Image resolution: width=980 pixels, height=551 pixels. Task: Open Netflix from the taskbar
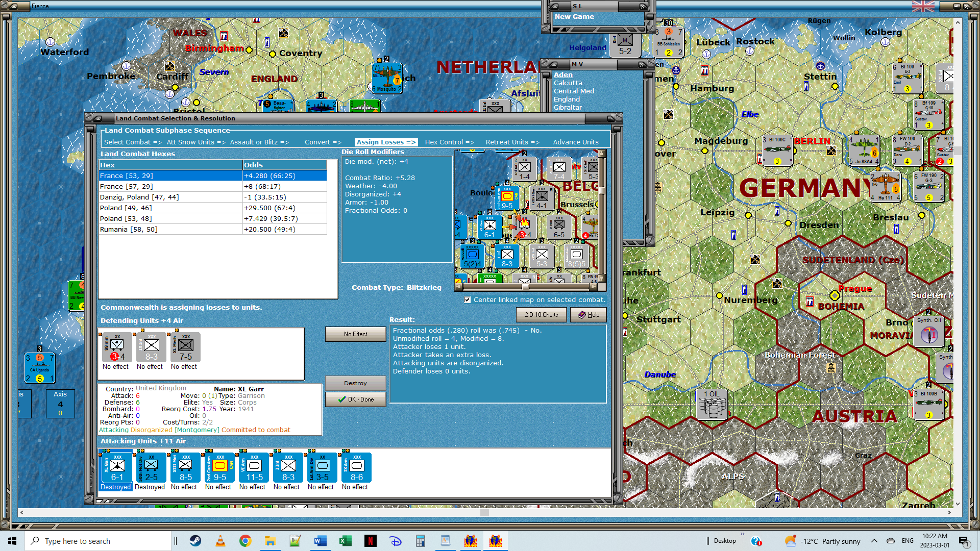(x=371, y=541)
